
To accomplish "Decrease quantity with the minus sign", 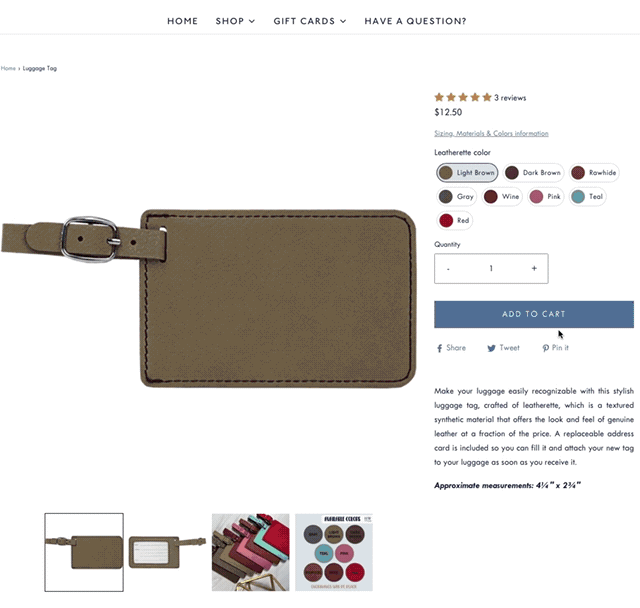I will coord(448,269).
